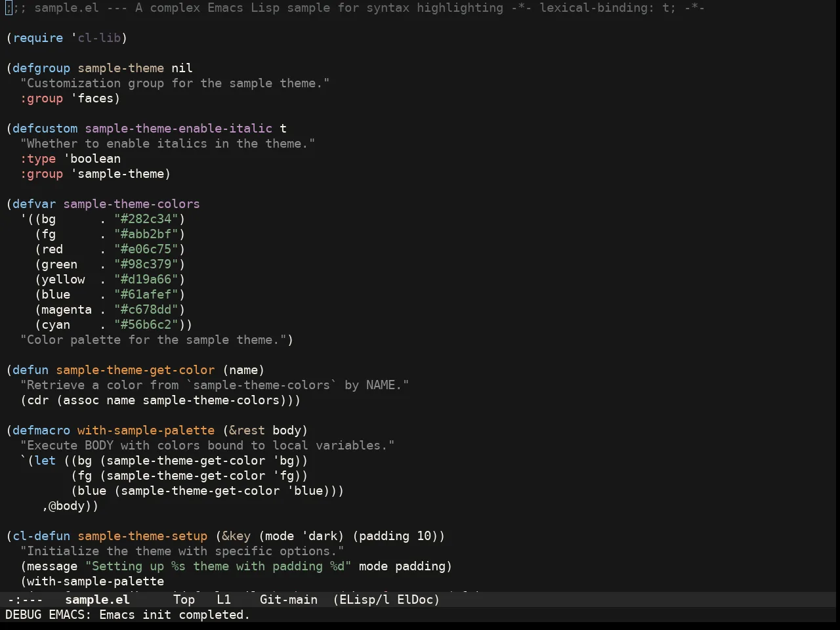The width and height of the screenshot is (840, 630).
Task: Click the 'message' function call
Action: pyautogui.click(x=52, y=566)
